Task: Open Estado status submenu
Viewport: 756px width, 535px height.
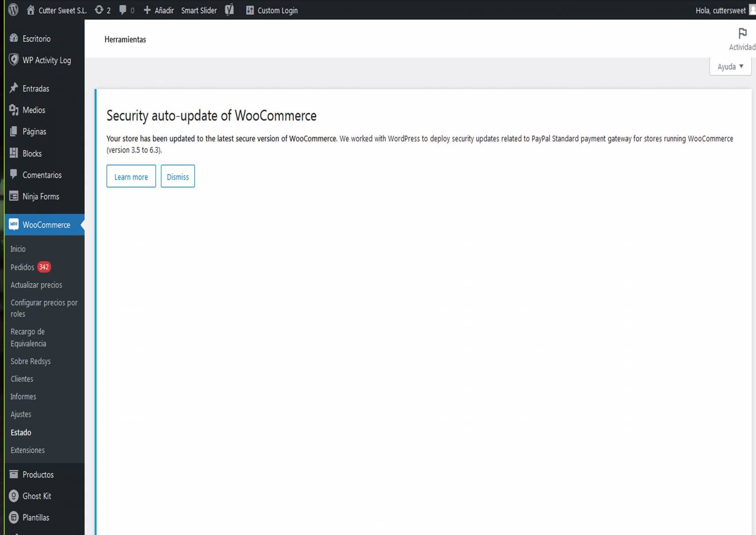Action: [21, 432]
